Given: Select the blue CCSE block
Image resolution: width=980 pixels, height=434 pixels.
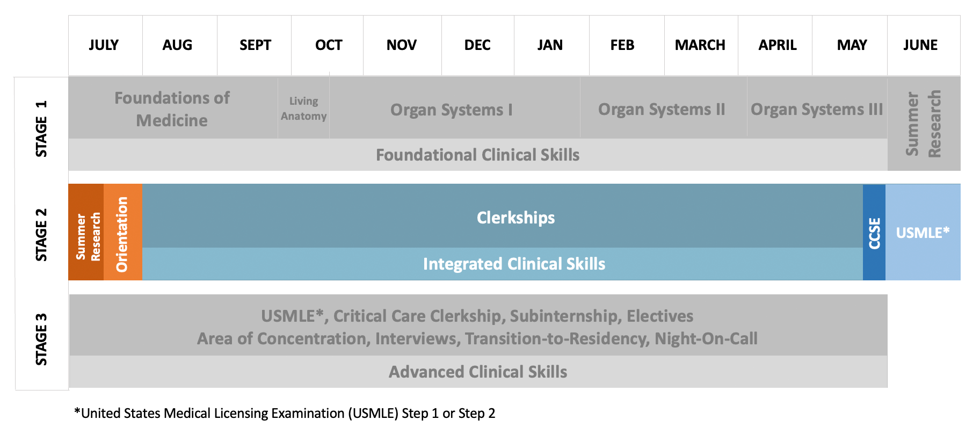Looking at the screenshot, I should pos(874,233).
